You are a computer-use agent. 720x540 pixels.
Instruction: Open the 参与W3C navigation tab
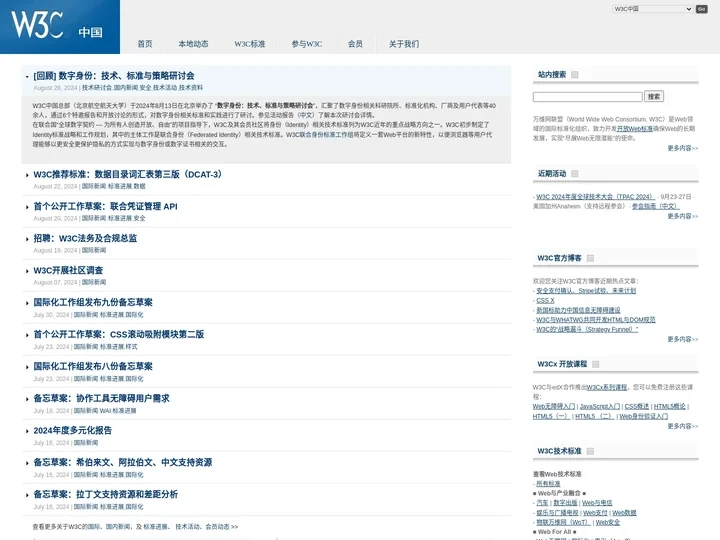(307, 44)
